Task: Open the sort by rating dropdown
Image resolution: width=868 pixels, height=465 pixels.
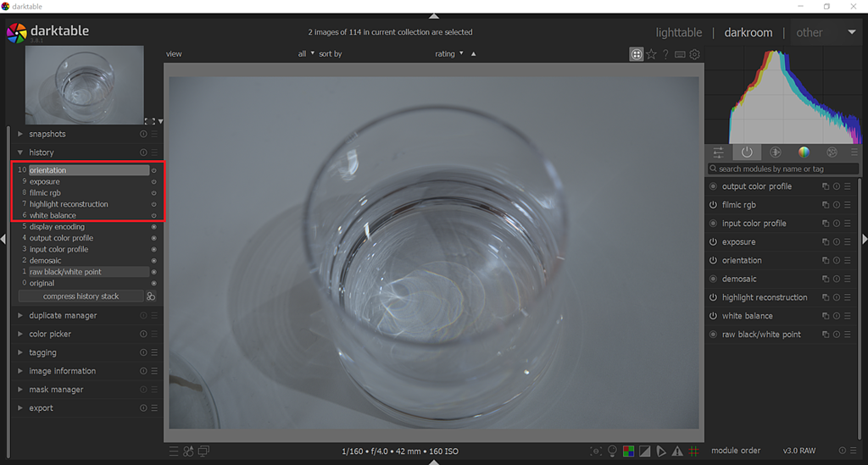Action: [x=449, y=54]
